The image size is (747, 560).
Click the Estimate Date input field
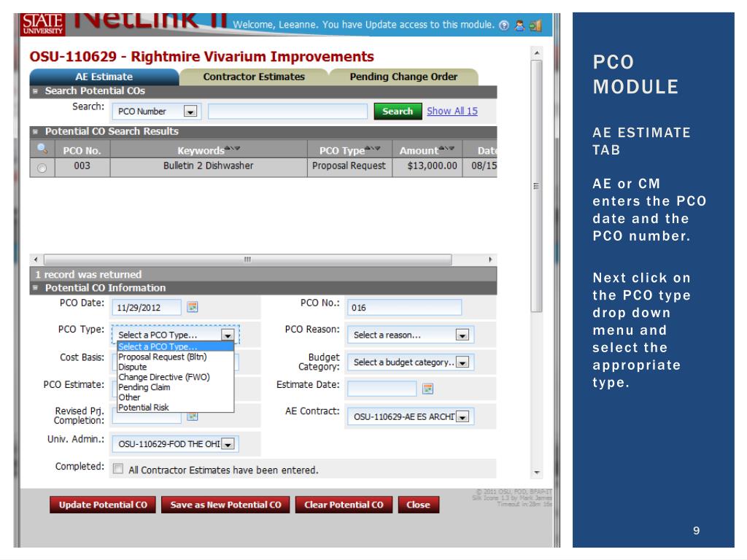coord(382,389)
